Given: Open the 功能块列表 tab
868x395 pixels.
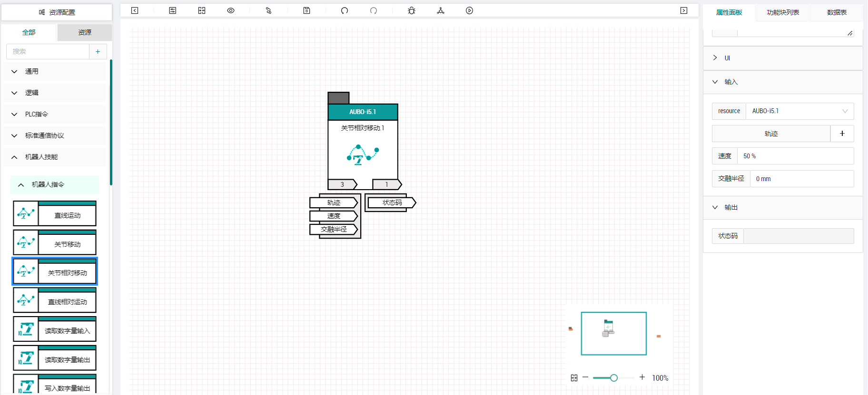Looking at the screenshot, I should pos(783,12).
